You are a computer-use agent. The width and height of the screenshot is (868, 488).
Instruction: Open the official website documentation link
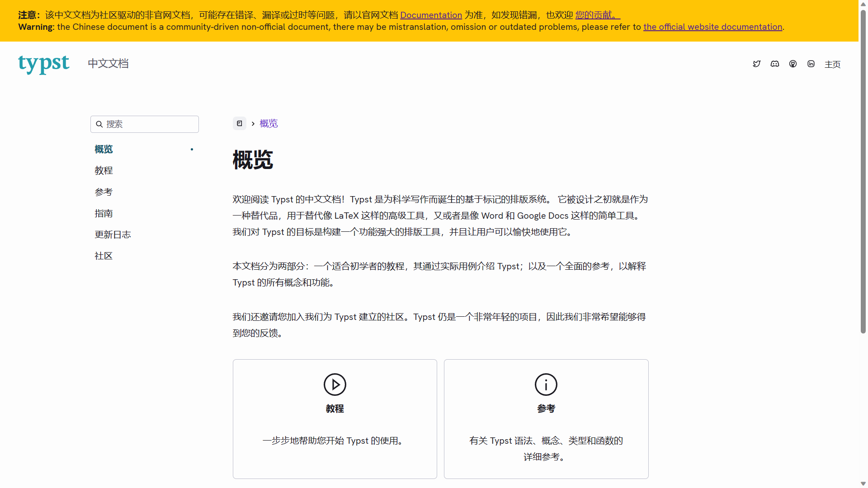click(712, 27)
